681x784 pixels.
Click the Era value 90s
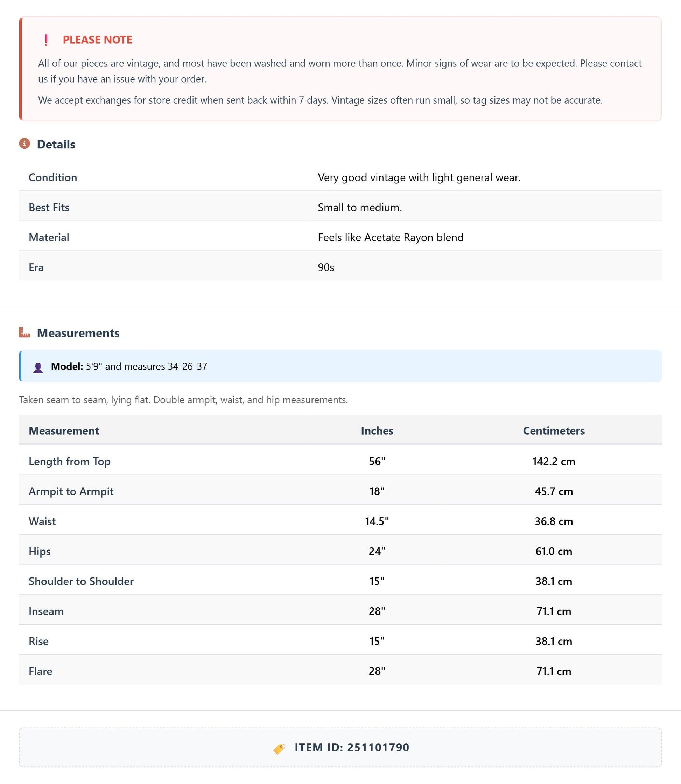(x=326, y=267)
